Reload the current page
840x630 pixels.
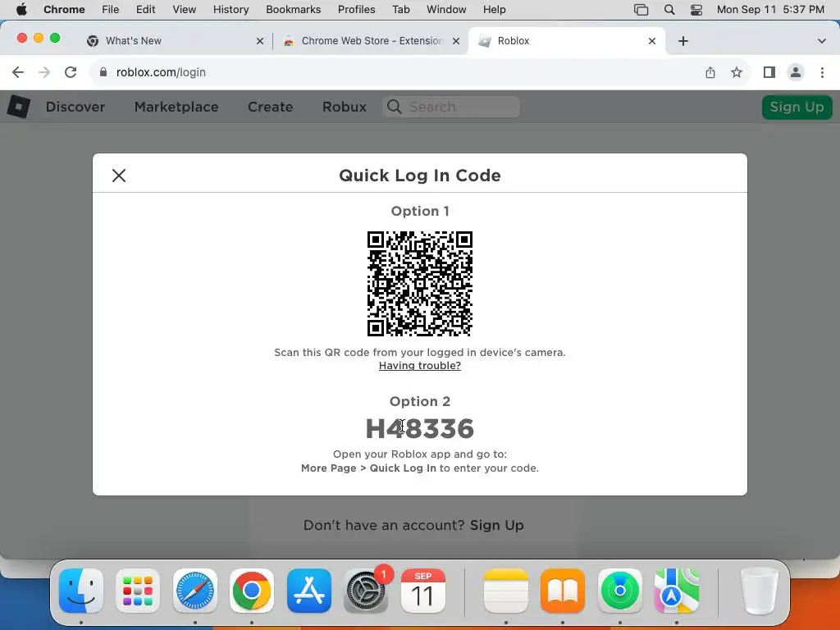pyautogui.click(x=71, y=72)
